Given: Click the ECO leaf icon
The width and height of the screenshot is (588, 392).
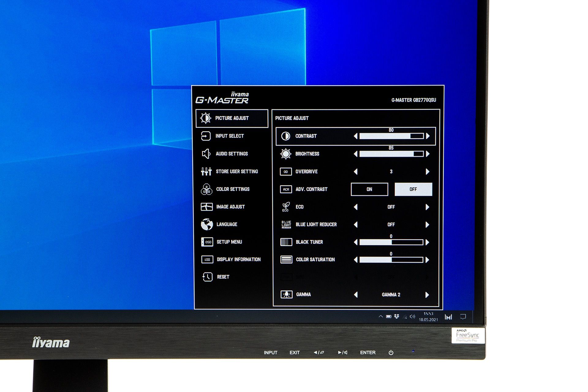Looking at the screenshot, I should point(286,207).
